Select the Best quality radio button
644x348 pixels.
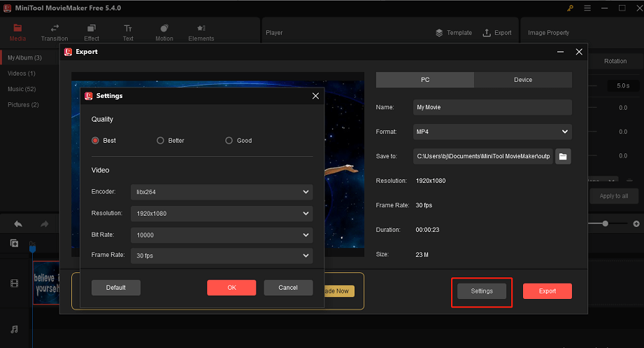point(96,141)
